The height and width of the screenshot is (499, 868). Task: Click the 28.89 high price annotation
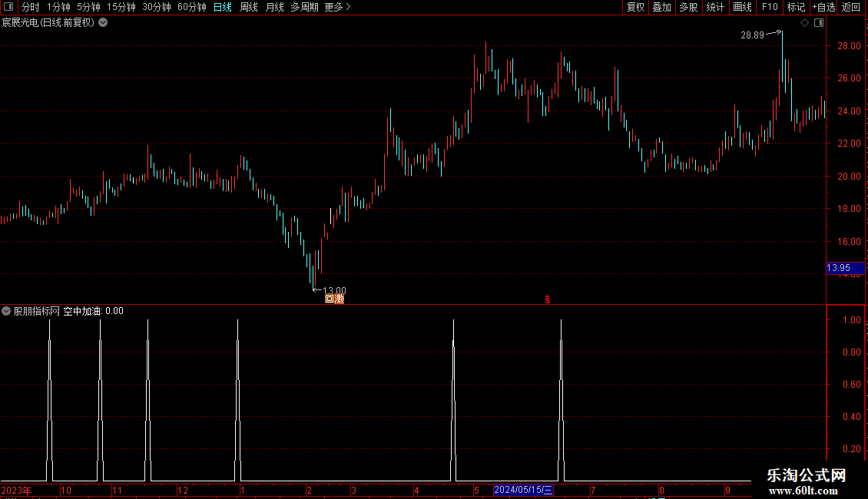pos(752,35)
